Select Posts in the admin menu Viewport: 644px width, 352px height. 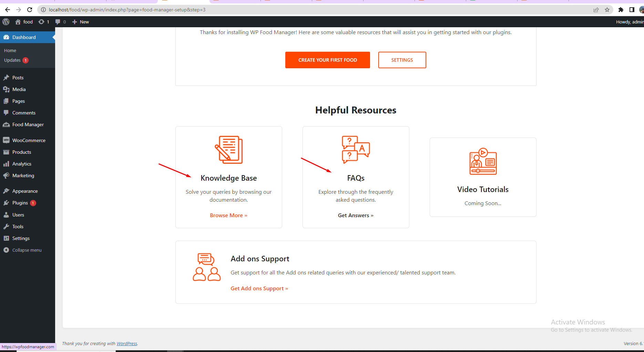coord(28,78)
